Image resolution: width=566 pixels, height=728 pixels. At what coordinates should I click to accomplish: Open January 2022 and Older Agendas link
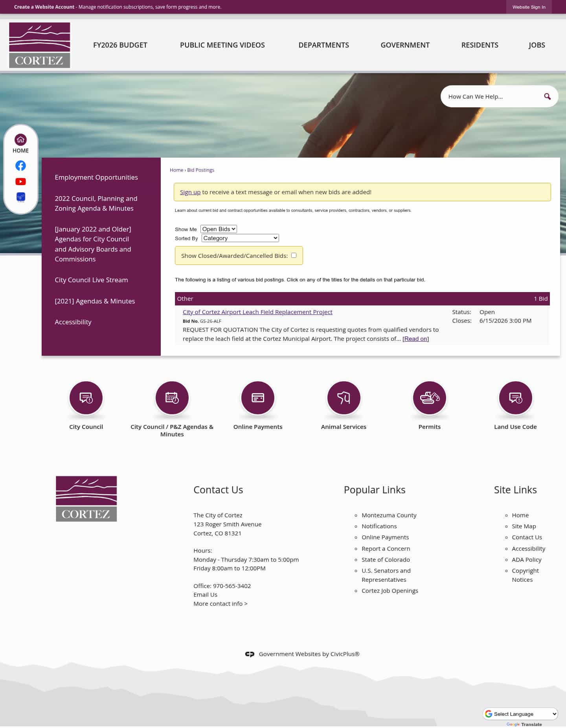(93, 244)
